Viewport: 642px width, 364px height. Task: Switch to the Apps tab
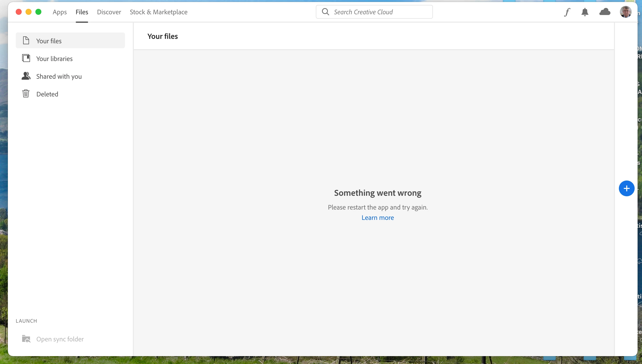pos(60,12)
